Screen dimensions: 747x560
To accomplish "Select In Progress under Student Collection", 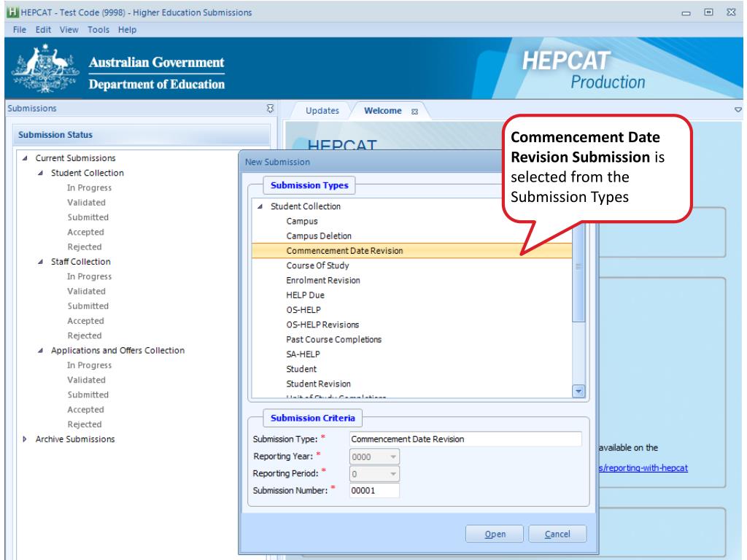I will (x=89, y=187).
